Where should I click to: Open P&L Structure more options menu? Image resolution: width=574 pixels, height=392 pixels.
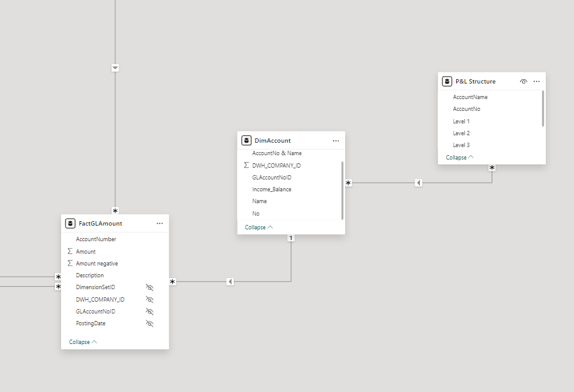click(x=537, y=81)
